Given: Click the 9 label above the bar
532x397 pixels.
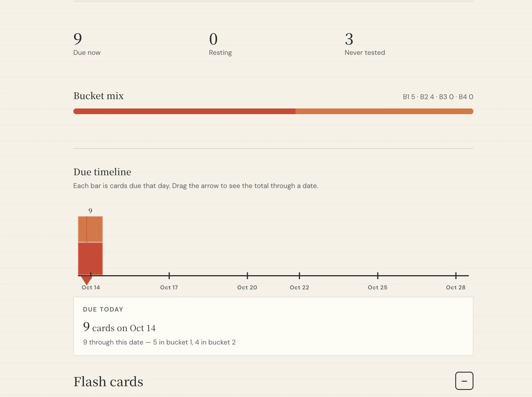Looking at the screenshot, I should [90, 211].
